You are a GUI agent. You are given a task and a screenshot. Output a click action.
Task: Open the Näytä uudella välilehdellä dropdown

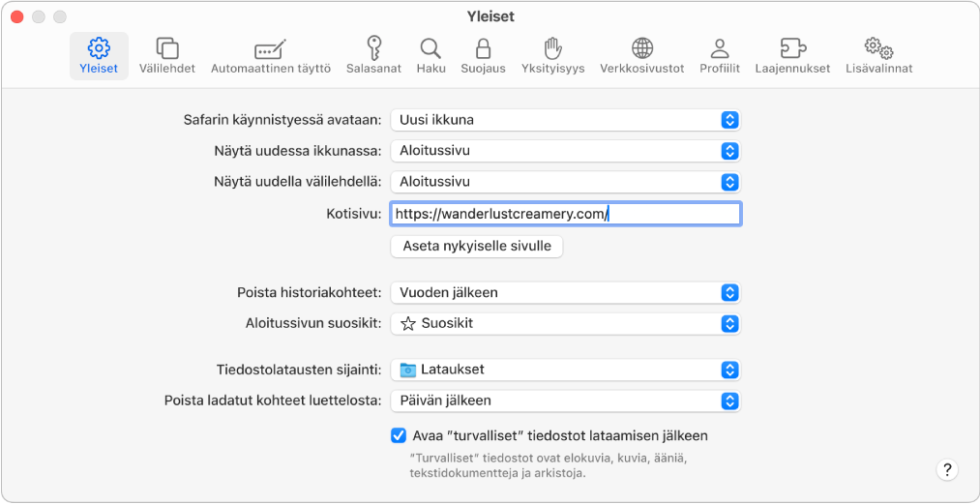[565, 182]
